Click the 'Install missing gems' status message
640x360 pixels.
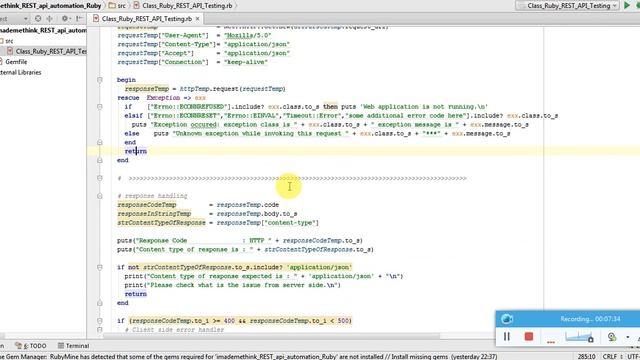419,356
